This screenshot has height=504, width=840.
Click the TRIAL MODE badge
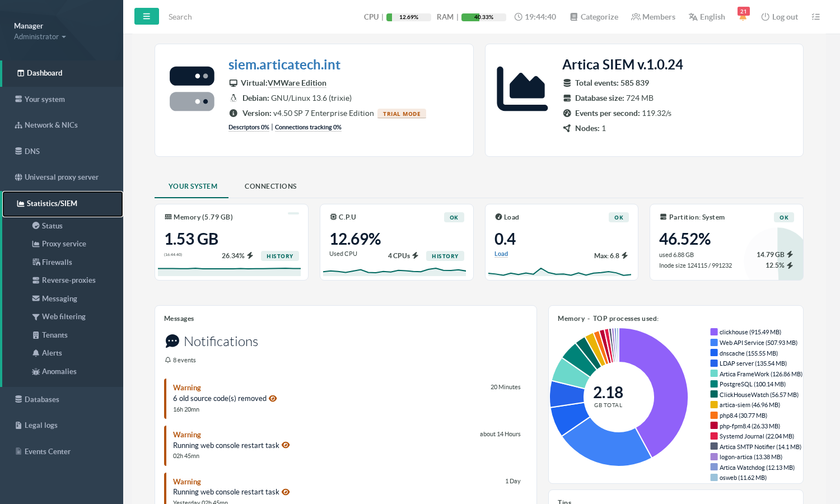402,114
